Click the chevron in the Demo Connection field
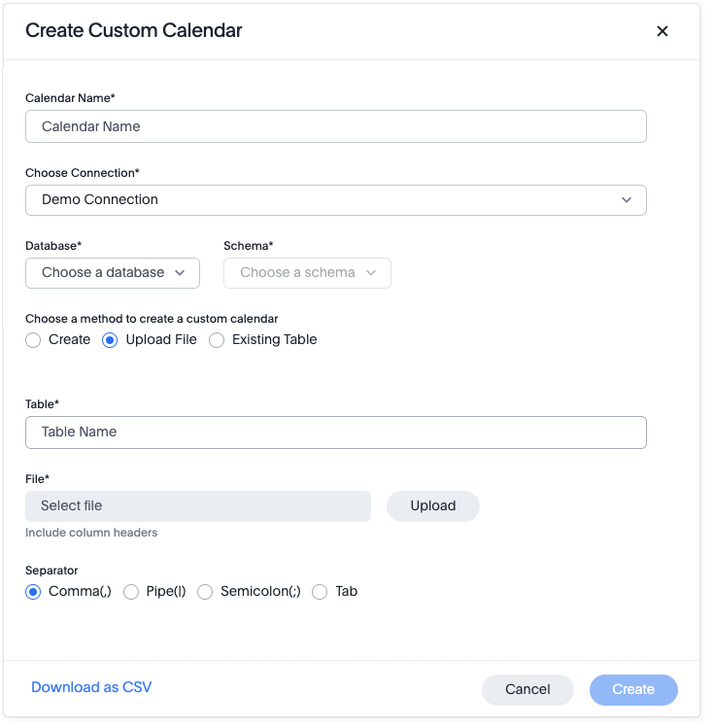 [x=627, y=200]
